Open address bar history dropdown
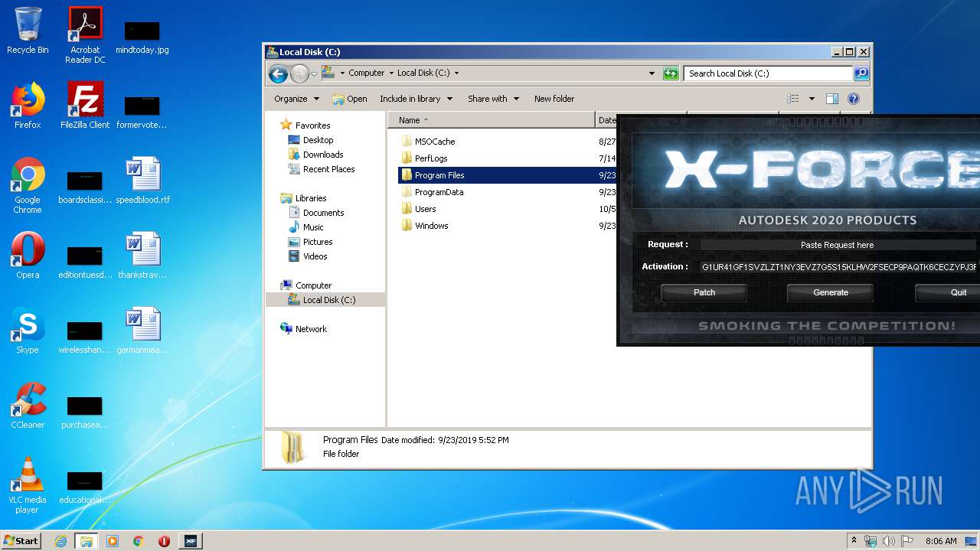 [652, 73]
